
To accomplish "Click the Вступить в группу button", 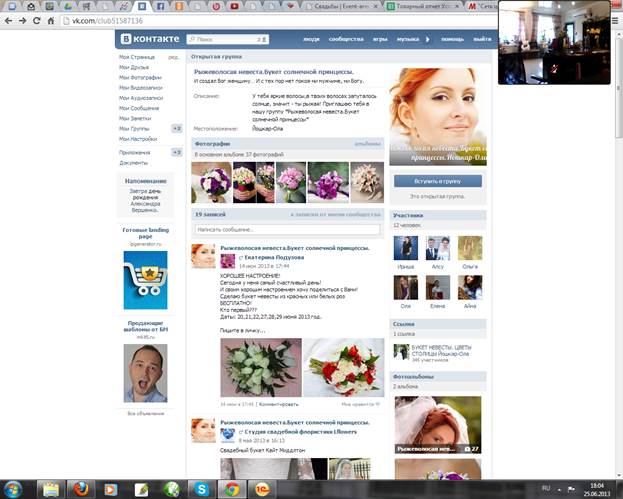I will [437, 181].
